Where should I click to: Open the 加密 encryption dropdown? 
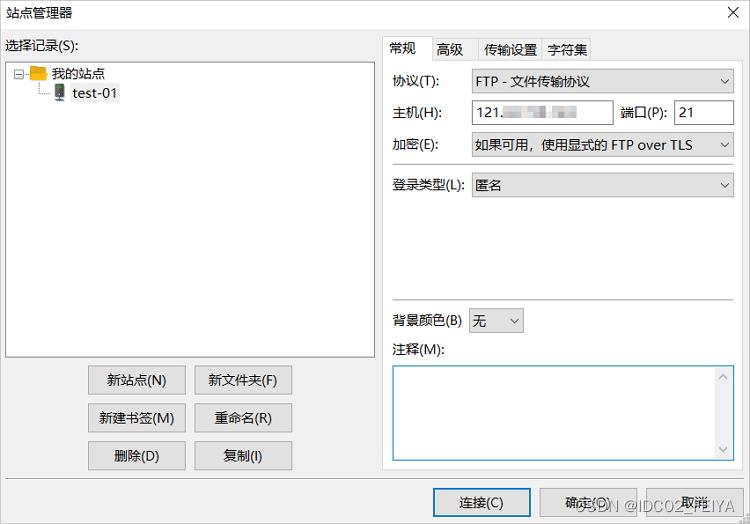[603, 145]
